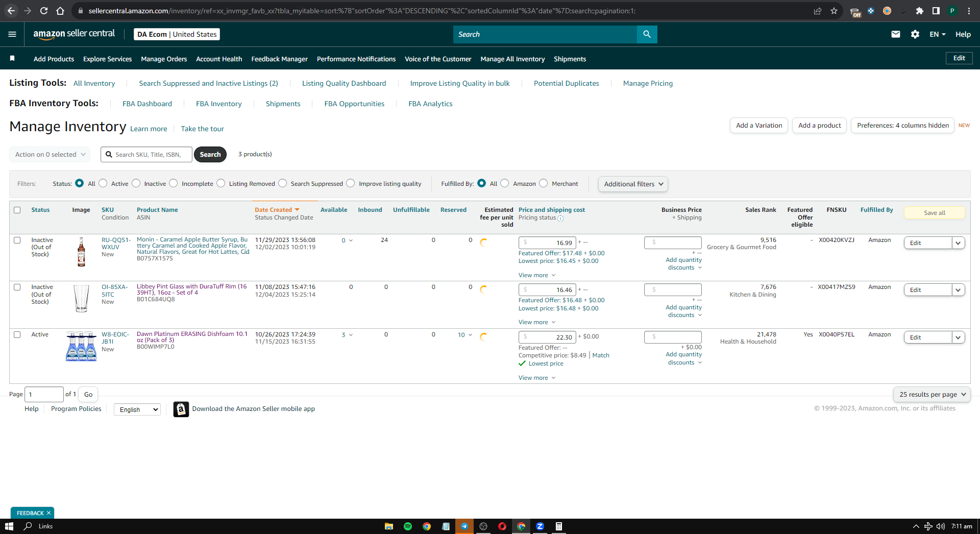The height and width of the screenshot is (534, 980).
Task: Open the settings gear icon
Action: [915, 34]
